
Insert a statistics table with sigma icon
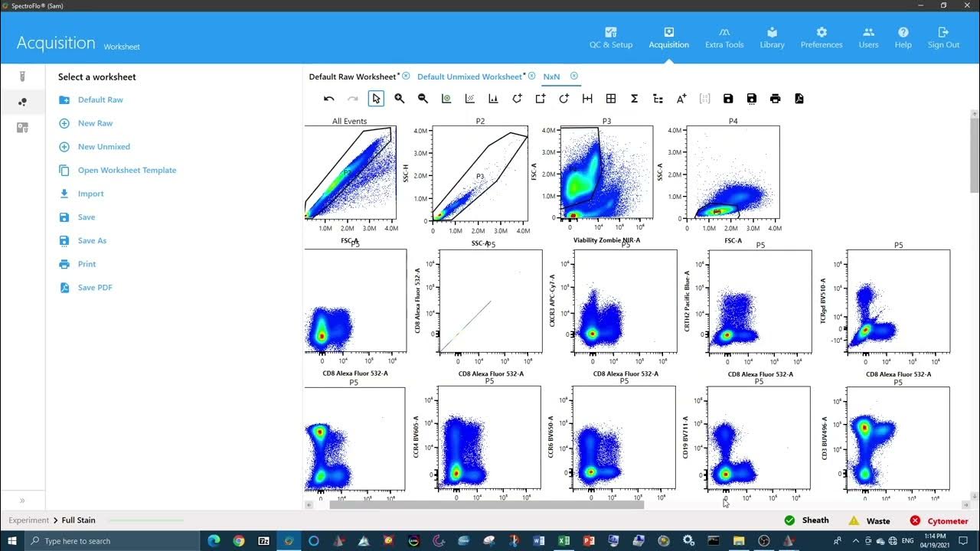click(x=634, y=99)
